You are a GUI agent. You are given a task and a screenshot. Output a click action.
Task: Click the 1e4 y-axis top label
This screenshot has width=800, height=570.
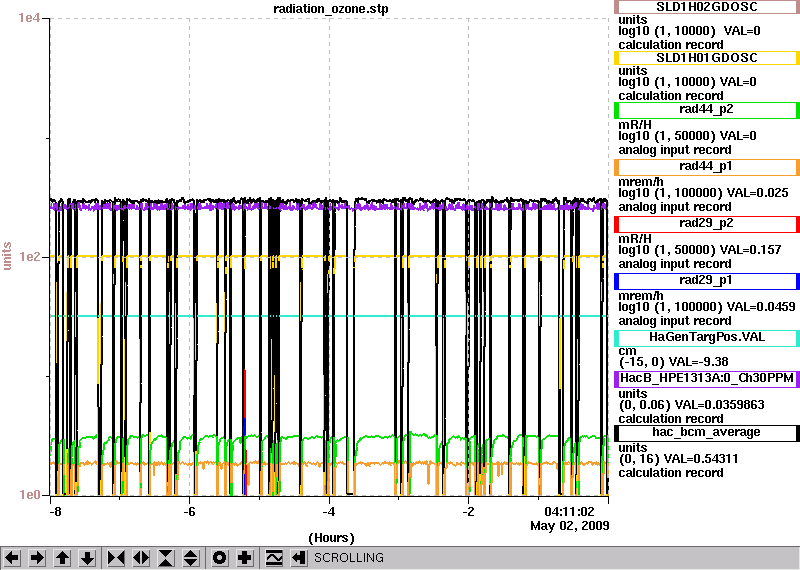click(x=29, y=18)
